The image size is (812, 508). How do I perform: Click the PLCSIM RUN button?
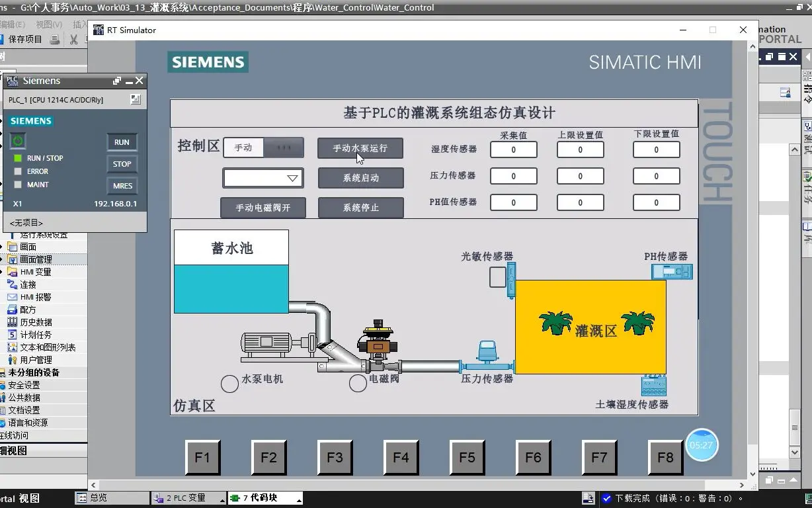pos(122,142)
